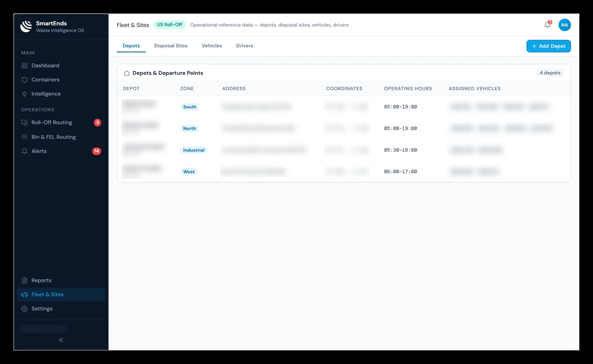Open the Dashboard grid icon
Screen dimensions: 593x364
coord(24,66)
